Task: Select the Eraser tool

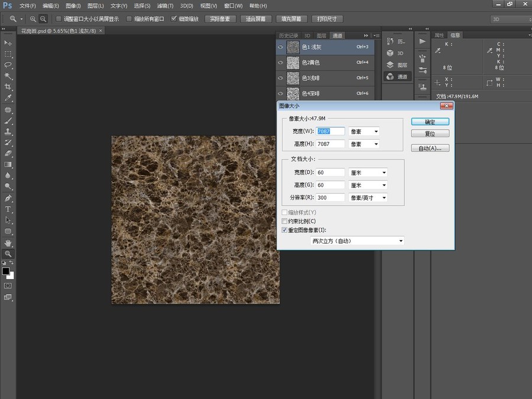Action: tap(8, 153)
